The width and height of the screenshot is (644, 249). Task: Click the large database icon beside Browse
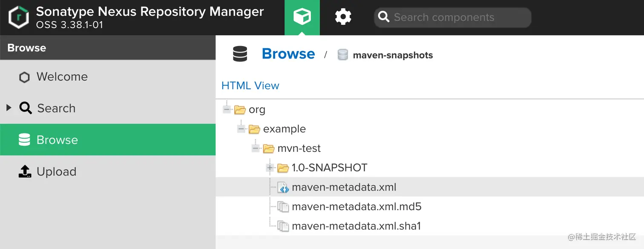(x=240, y=54)
